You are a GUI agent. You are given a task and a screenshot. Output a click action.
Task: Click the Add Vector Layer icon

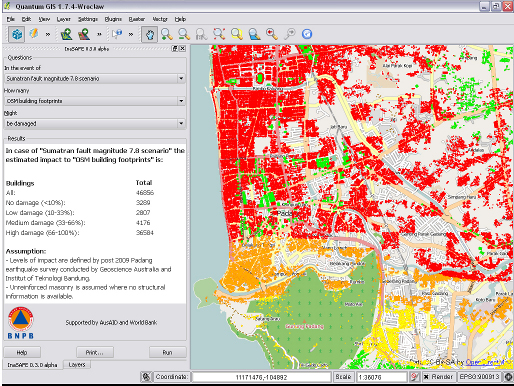point(66,34)
